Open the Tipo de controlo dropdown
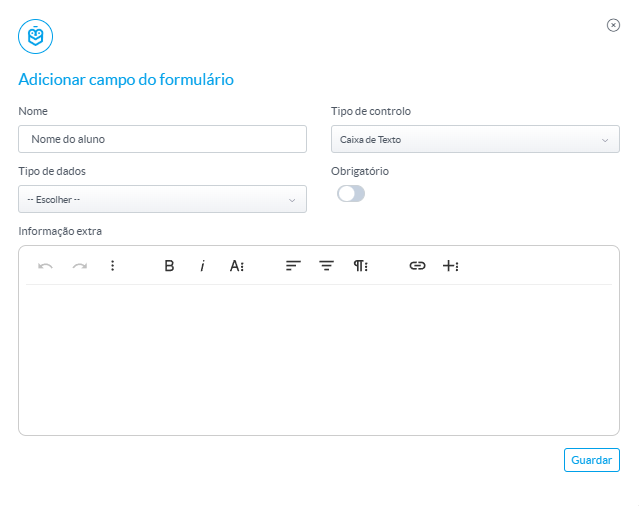The height and width of the screenshot is (506, 639). click(x=475, y=139)
